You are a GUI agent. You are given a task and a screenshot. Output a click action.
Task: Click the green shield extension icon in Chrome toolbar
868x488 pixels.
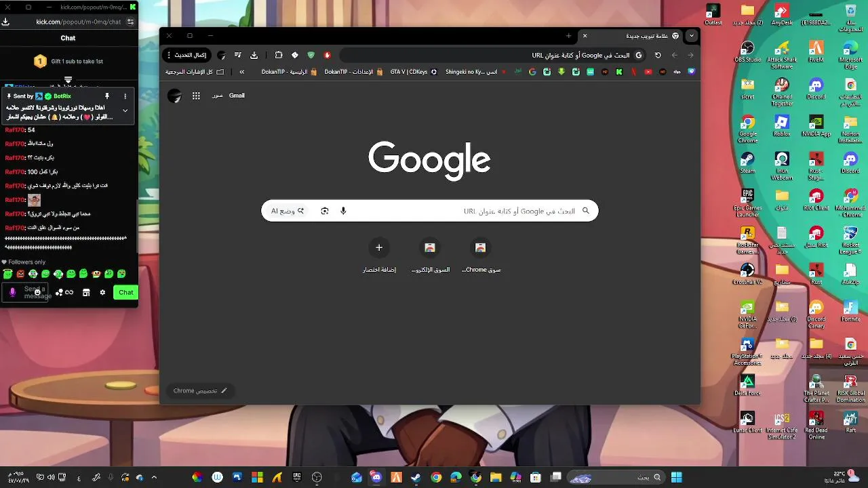pyautogui.click(x=311, y=55)
